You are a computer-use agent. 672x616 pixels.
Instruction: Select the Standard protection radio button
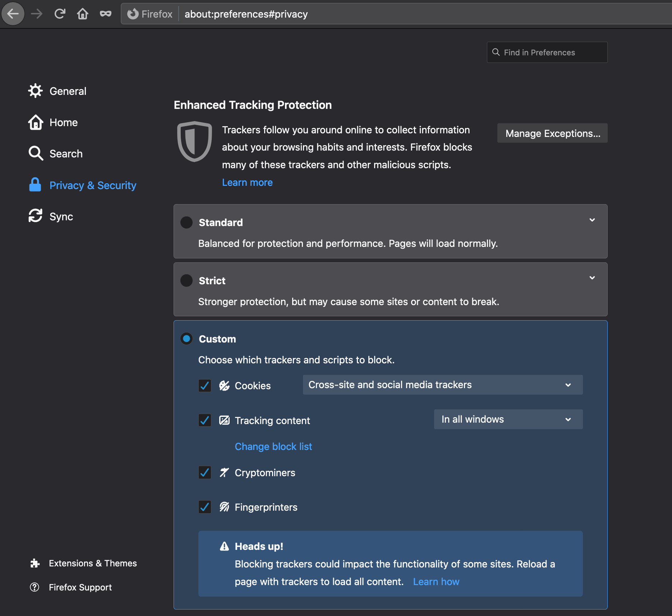[186, 222]
